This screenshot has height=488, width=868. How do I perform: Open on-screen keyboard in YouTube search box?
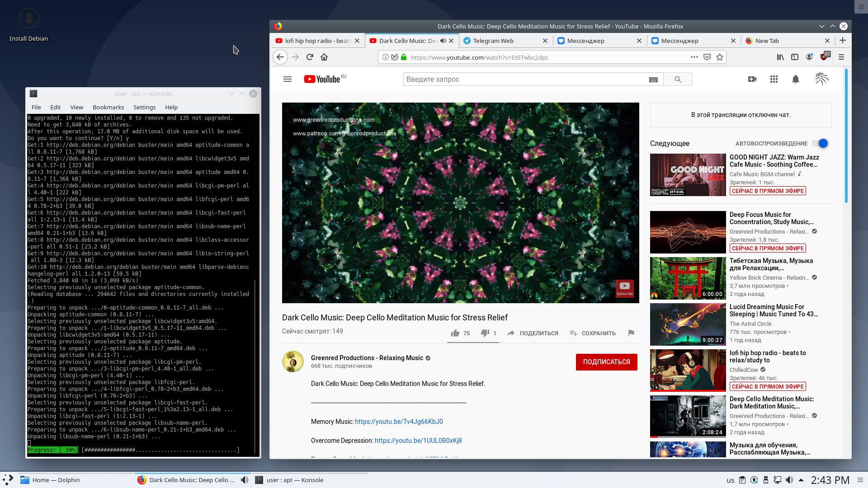(653, 80)
